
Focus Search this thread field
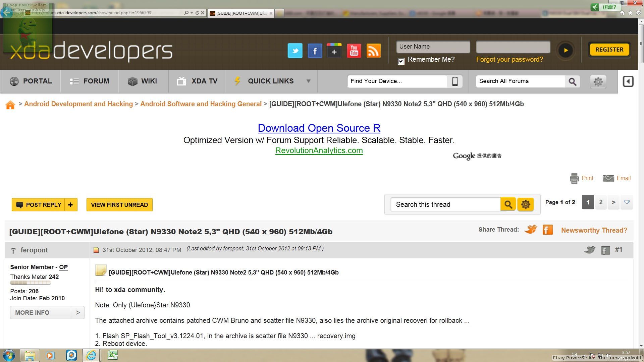pos(445,204)
